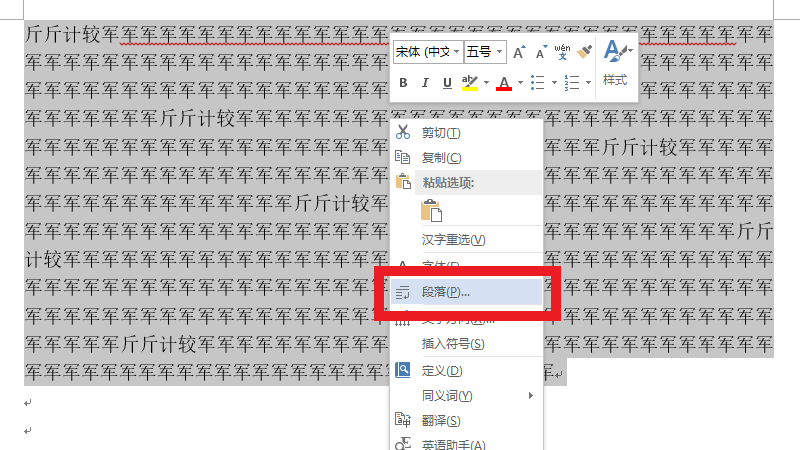The image size is (800, 450).
Task: Open the font color dropdown arrow
Action: tap(519, 82)
